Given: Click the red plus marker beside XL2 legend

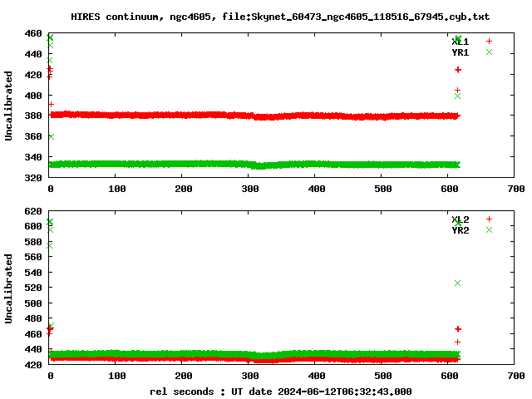Looking at the screenshot, I should coord(489,219).
